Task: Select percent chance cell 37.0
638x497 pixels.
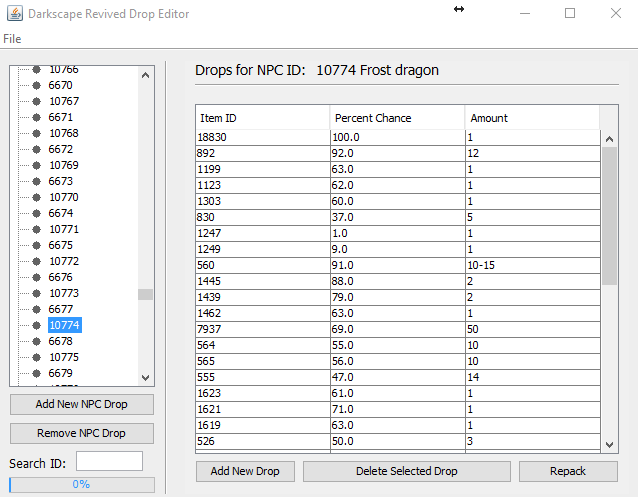Action: click(398, 217)
